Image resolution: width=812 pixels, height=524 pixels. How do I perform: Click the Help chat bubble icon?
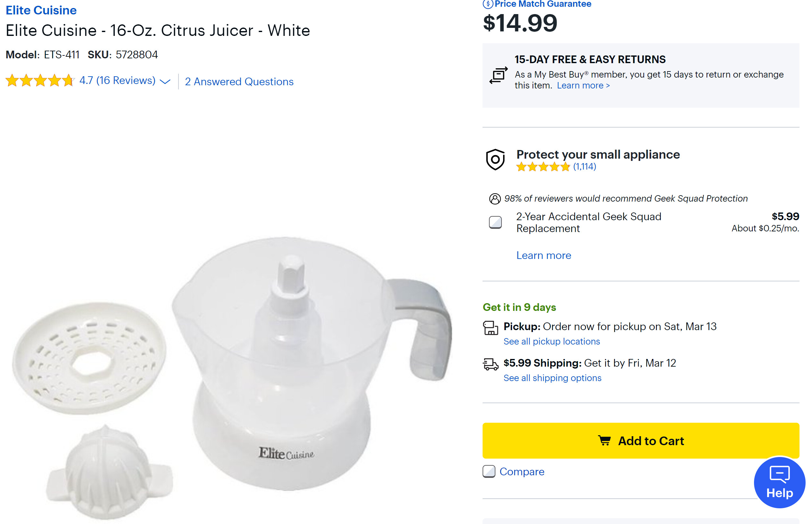(x=779, y=474)
